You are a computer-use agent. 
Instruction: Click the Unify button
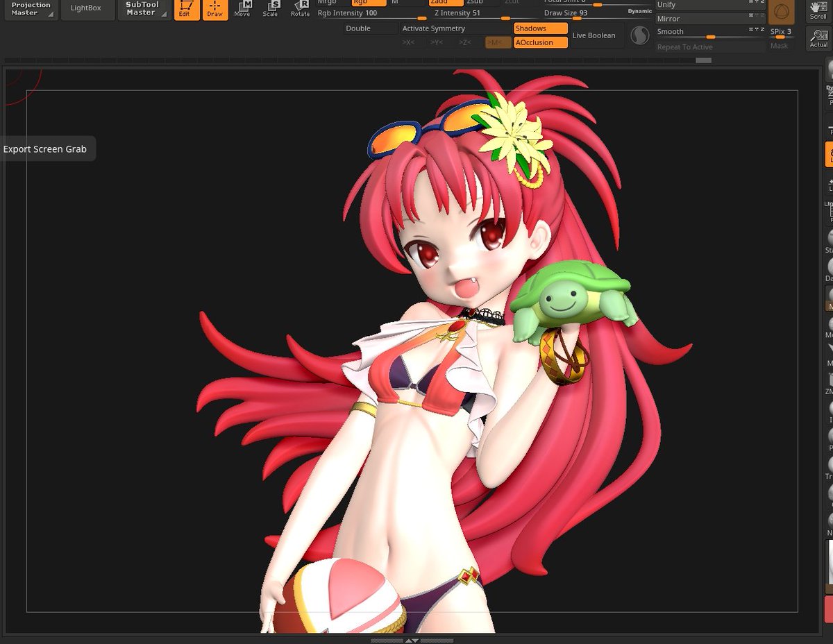(x=710, y=5)
